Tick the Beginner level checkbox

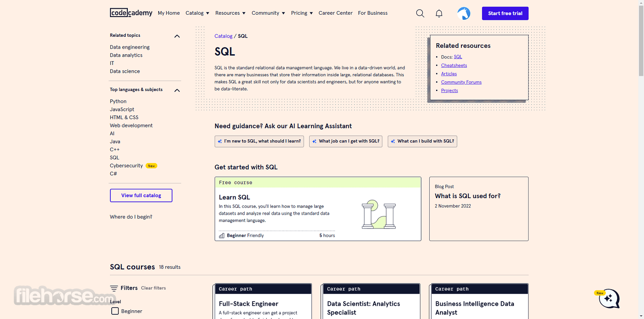pyautogui.click(x=115, y=311)
